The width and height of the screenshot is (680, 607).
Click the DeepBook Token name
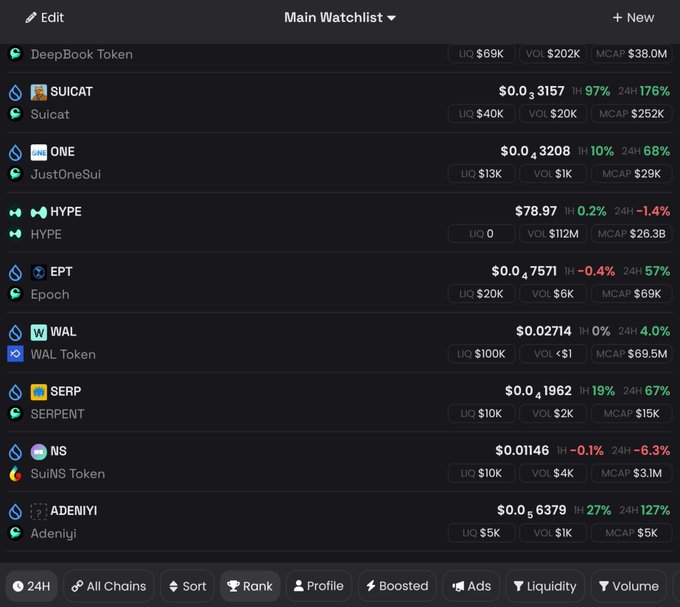[x=82, y=54]
